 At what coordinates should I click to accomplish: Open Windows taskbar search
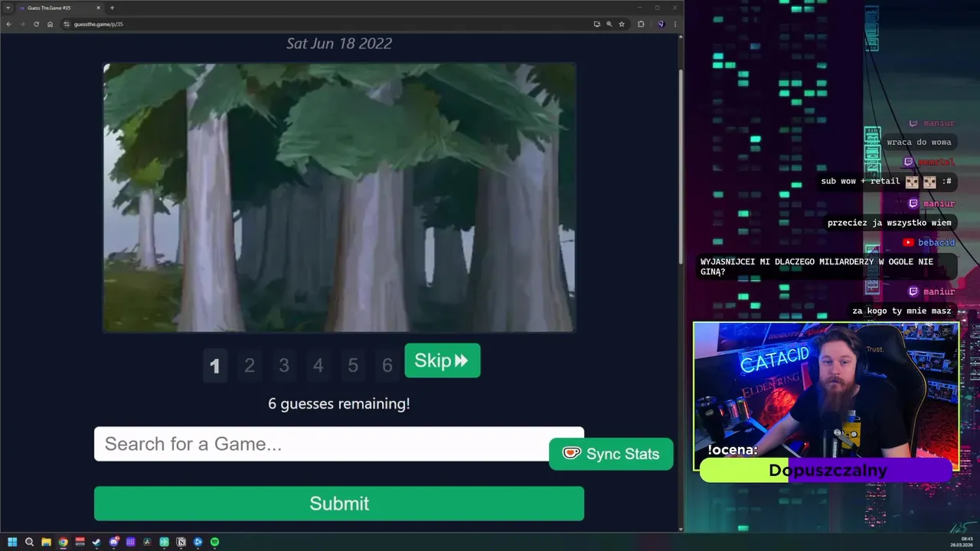coord(29,542)
